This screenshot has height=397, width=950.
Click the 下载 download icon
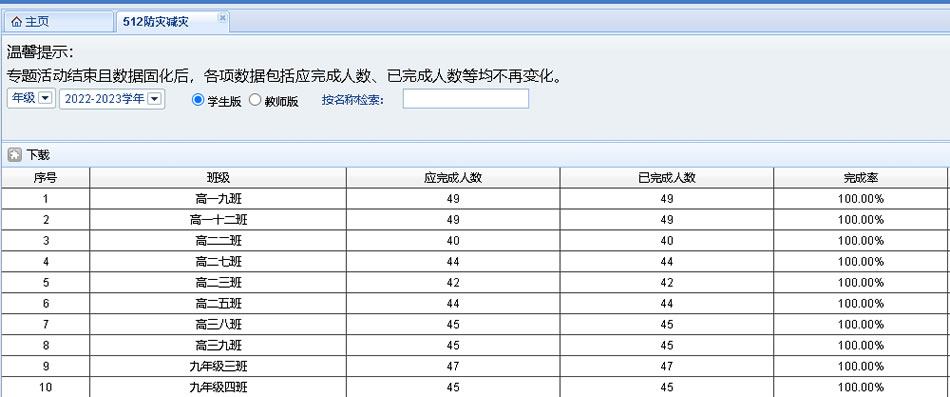(x=14, y=155)
